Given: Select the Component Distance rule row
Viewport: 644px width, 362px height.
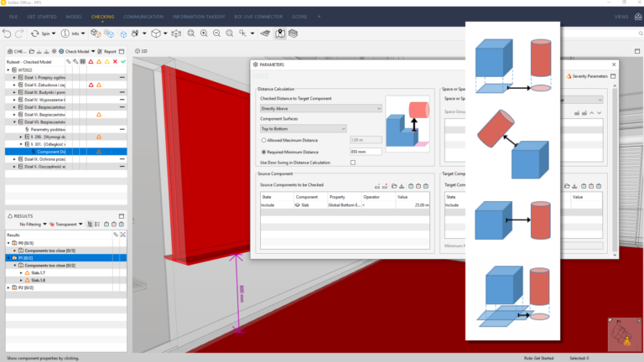Looking at the screenshot, I should tap(65, 152).
